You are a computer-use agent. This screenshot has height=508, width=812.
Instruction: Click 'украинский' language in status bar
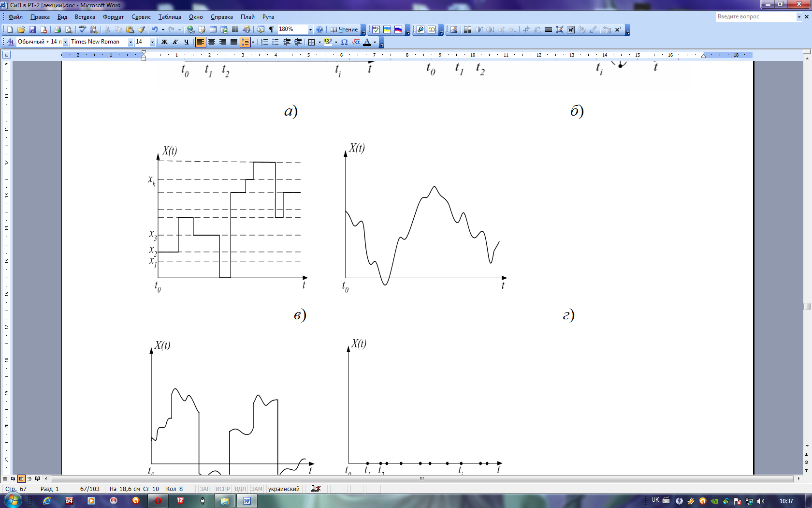point(284,489)
